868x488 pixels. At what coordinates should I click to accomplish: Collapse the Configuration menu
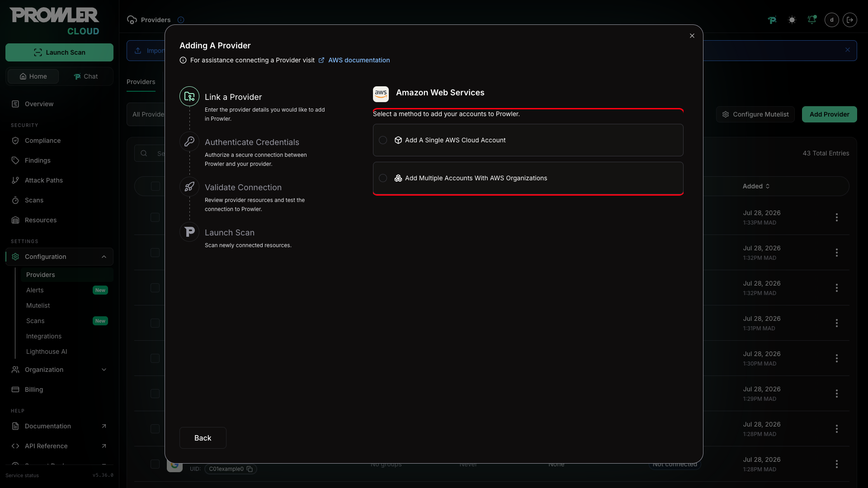coord(59,257)
